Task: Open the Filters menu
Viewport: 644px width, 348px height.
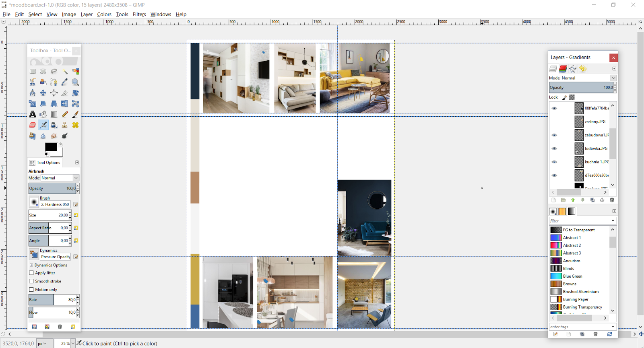Action: 139,14
